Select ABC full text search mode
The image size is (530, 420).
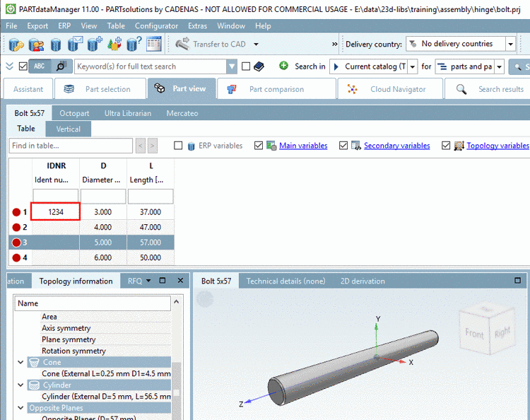pyautogui.click(x=40, y=66)
